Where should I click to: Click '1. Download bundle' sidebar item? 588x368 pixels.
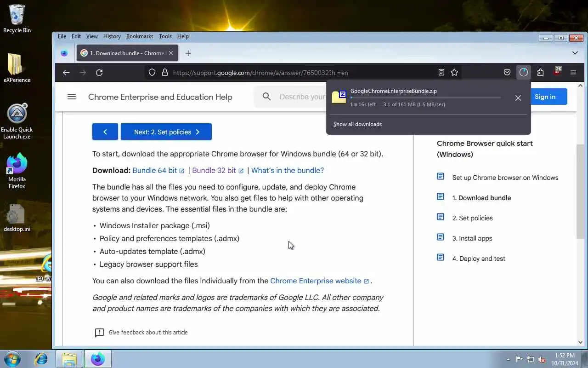tap(481, 198)
